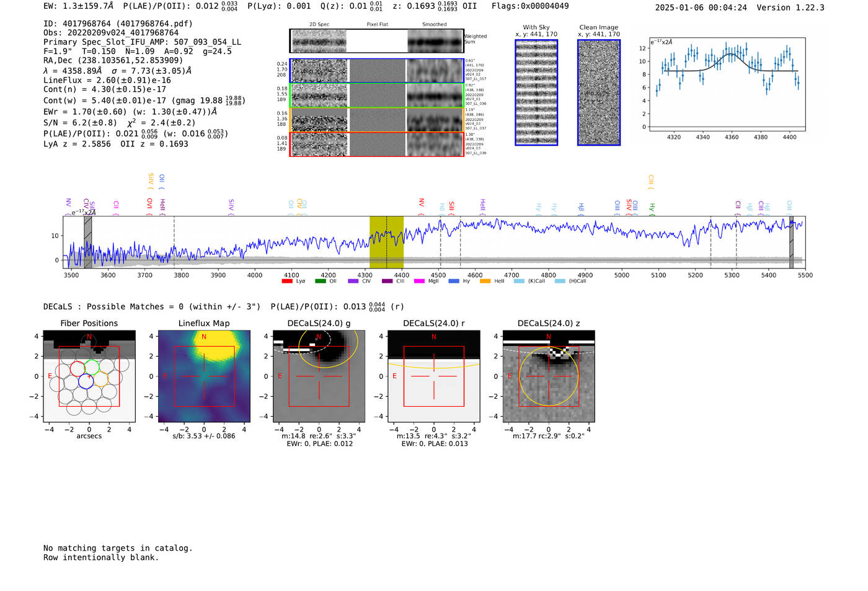Click the timestamp 2025-01-06 00:04:24

click(x=701, y=7)
